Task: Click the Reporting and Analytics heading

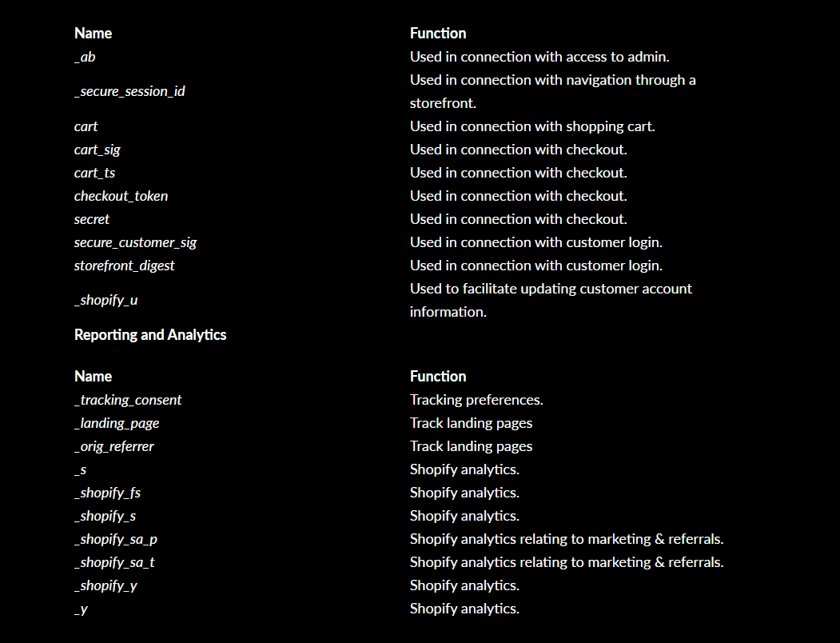Action: tap(150, 335)
